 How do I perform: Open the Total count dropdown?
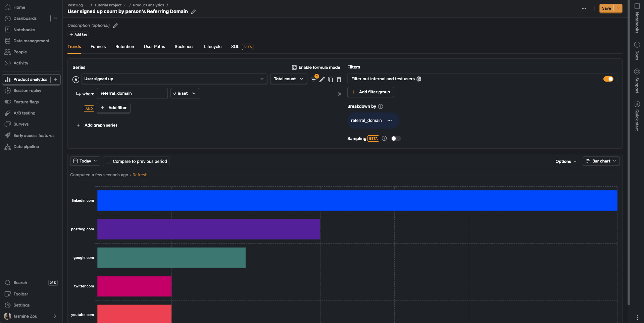click(x=288, y=79)
